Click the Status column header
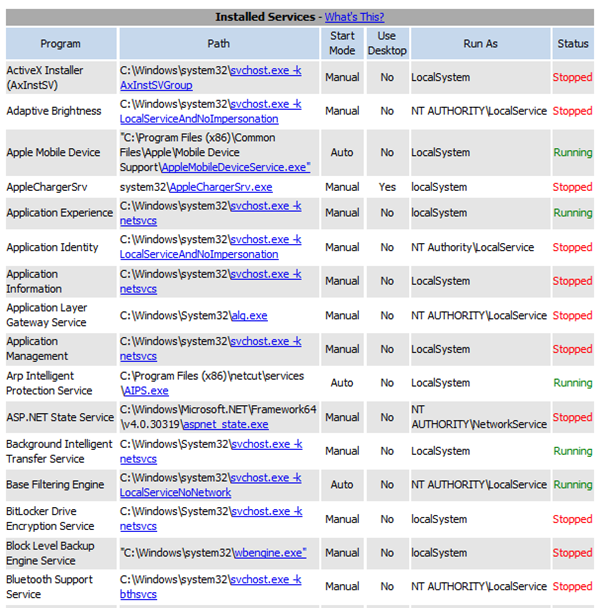 tap(573, 44)
